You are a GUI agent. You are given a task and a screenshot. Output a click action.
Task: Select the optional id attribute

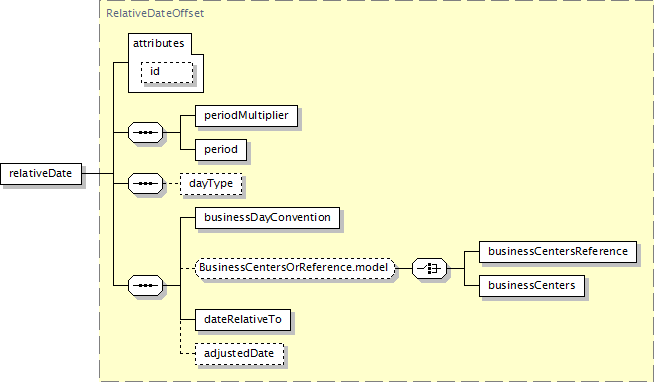coord(167,72)
